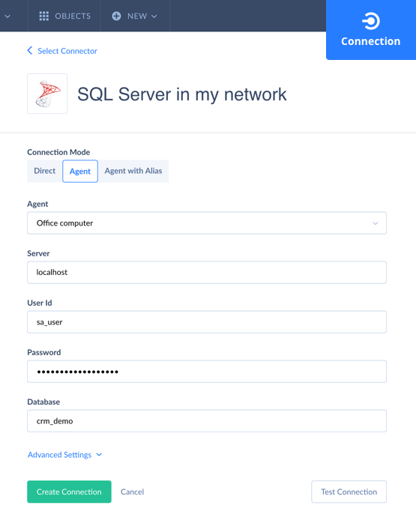
Task: Click the Server field containing localhost
Action: [x=207, y=273]
